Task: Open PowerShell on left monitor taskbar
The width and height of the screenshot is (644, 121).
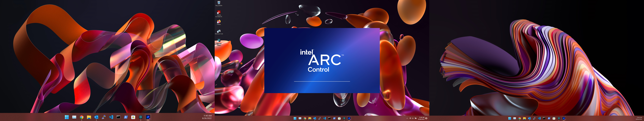Action: pyautogui.click(x=126, y=117)
